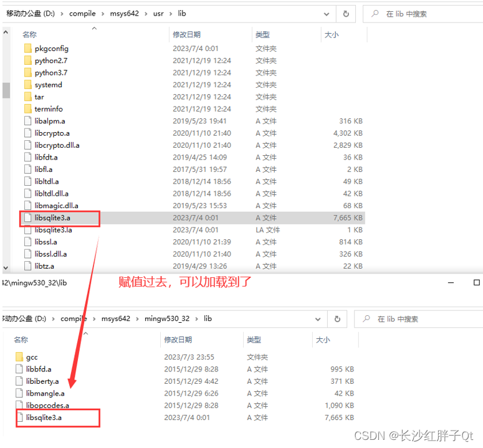Go to mingw530_32 breadcrumb in lower address bar
483x448 pixels.
pyautogui.click(x=167, y=318)
